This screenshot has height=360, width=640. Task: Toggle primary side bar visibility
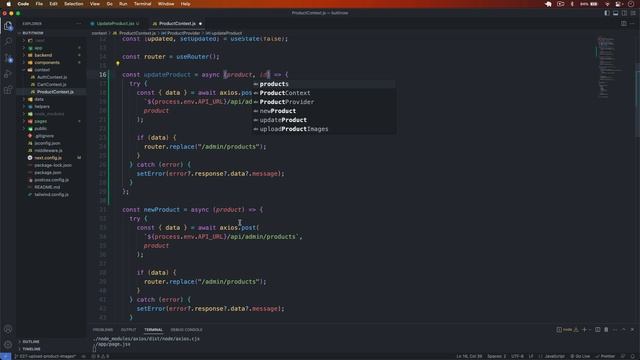(607, 13)
